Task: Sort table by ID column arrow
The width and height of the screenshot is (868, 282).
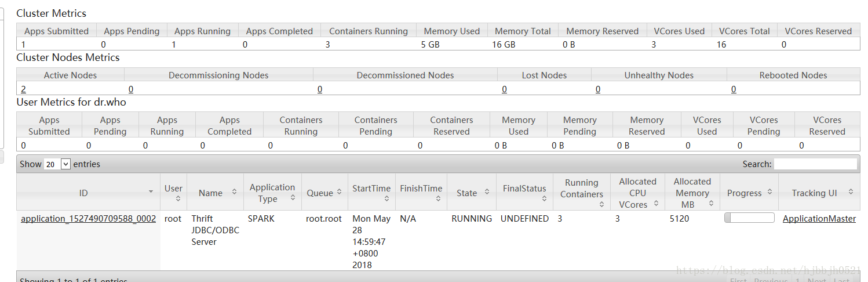Action: (151, 192)
